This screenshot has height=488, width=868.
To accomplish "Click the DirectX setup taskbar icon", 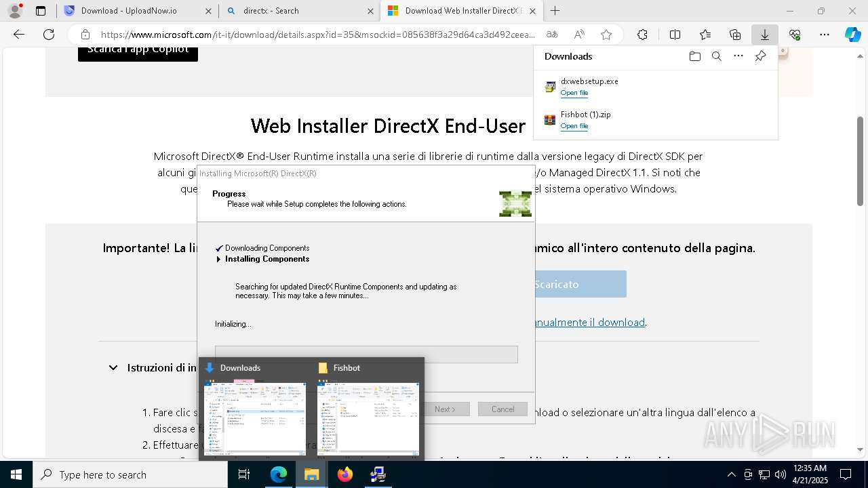I will tap(378, 474).
